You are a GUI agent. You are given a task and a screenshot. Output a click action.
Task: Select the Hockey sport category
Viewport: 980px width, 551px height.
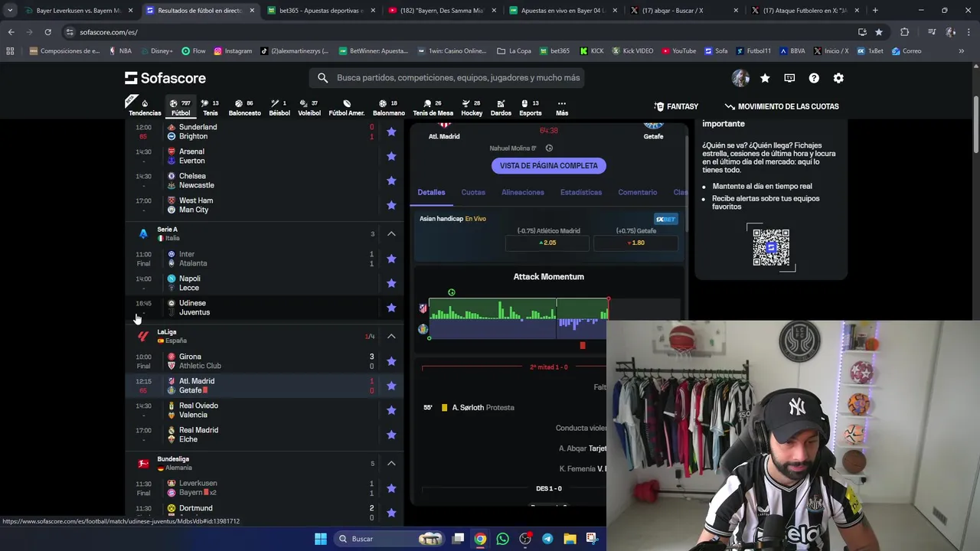click(x=472, y=107)
